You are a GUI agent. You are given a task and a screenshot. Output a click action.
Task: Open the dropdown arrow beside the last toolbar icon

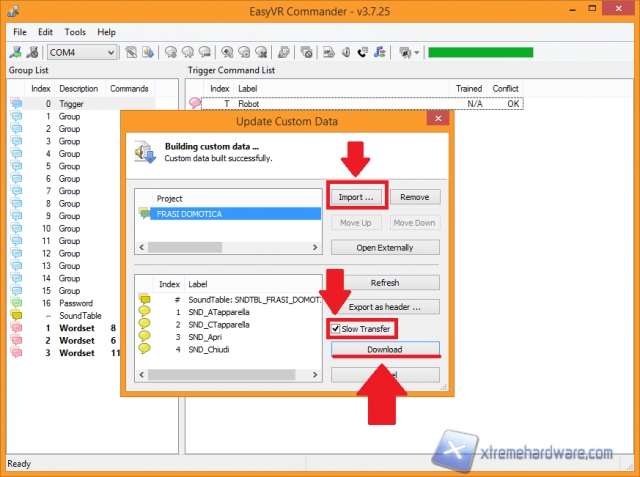coord(417,52)
